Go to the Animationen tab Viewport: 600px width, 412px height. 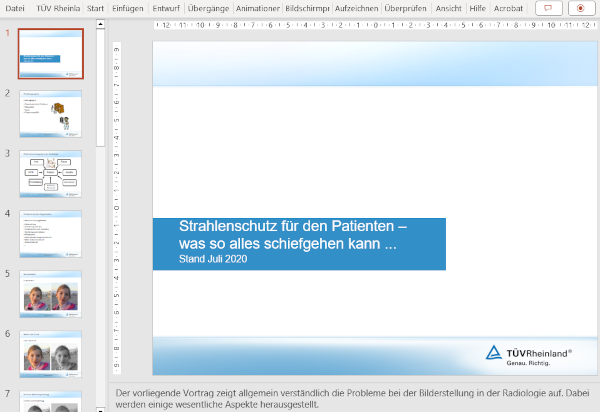[257, 8]
